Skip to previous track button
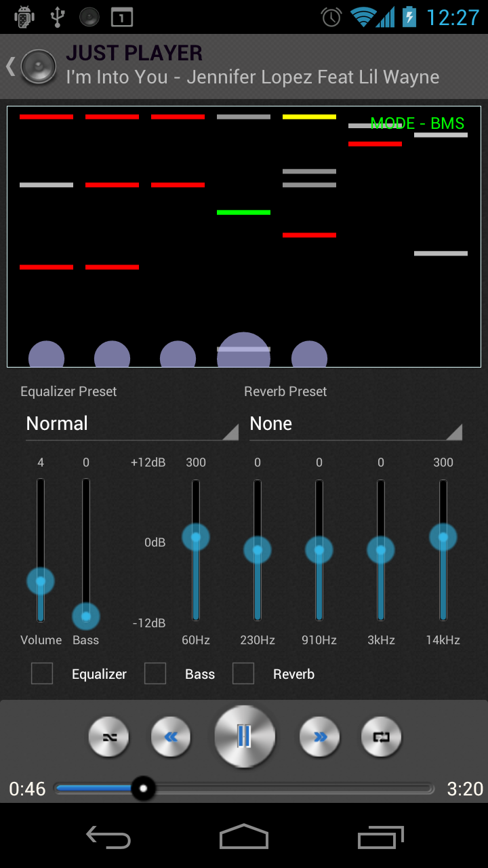The width and height of the screenshot is (488, 868). pyautogui.click(x=171, y=736)
